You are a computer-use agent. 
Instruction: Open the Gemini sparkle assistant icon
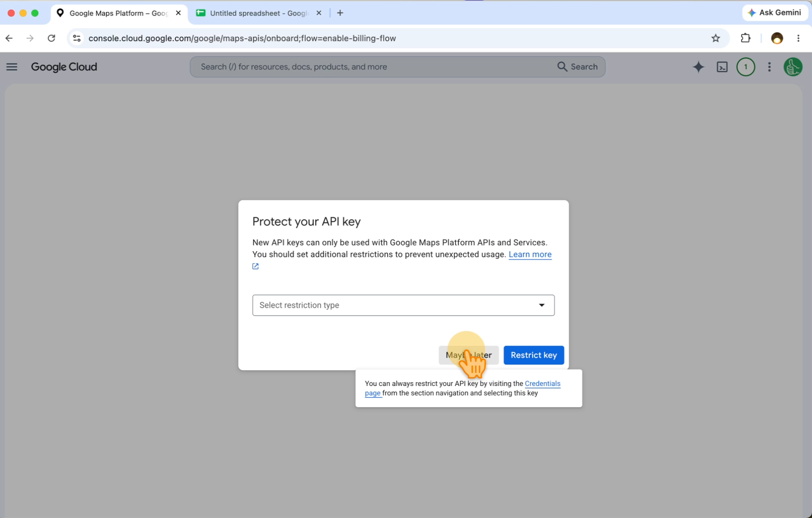click(x=698, y=66)
